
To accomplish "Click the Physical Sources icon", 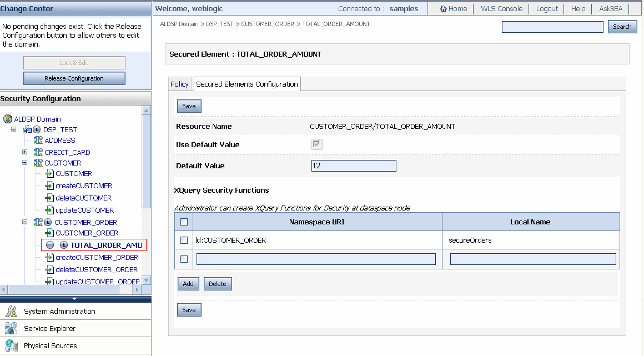I will point(11,345).
